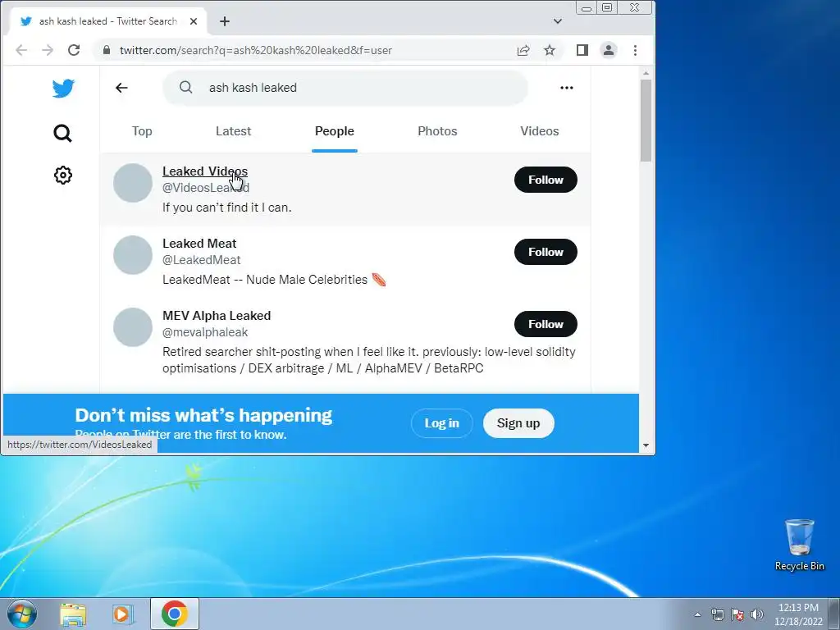Viewport: 840px width, 630px height.
Task: Open the Explore search icon in sidebar
Action: pos(62,133)
